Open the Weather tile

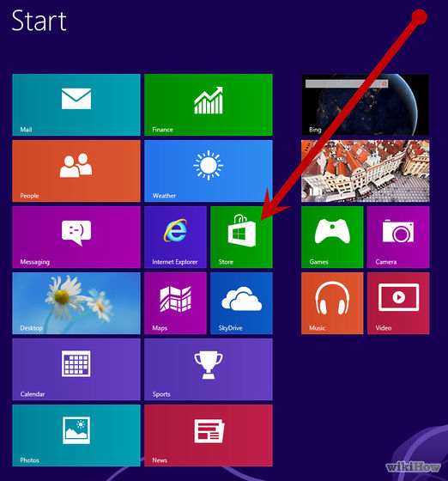pos(209,171)
